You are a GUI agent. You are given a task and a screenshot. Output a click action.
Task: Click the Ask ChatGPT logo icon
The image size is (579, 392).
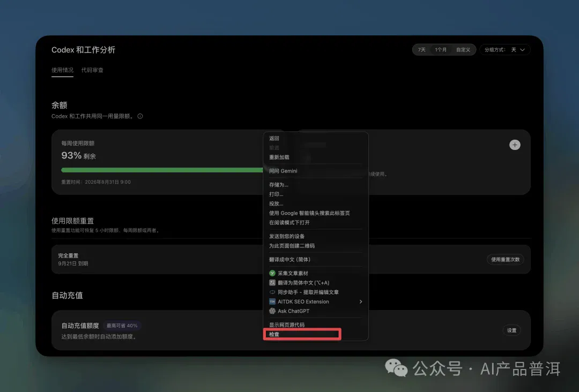(x=272, y=311)
